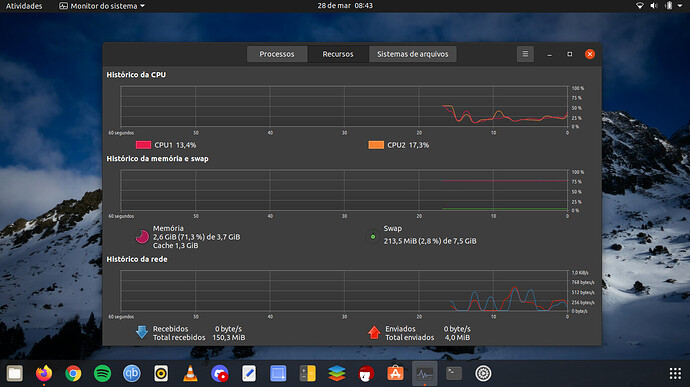Image resolution: width=690 pixels, height=387 pixels.
Task: Open the screen recorder app with red dot
Action: pos(220,373)
